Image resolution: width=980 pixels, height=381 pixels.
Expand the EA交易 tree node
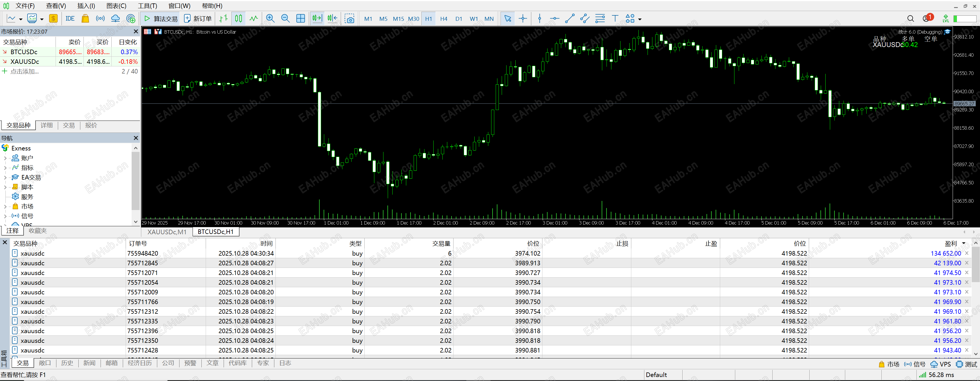[5, 177]
